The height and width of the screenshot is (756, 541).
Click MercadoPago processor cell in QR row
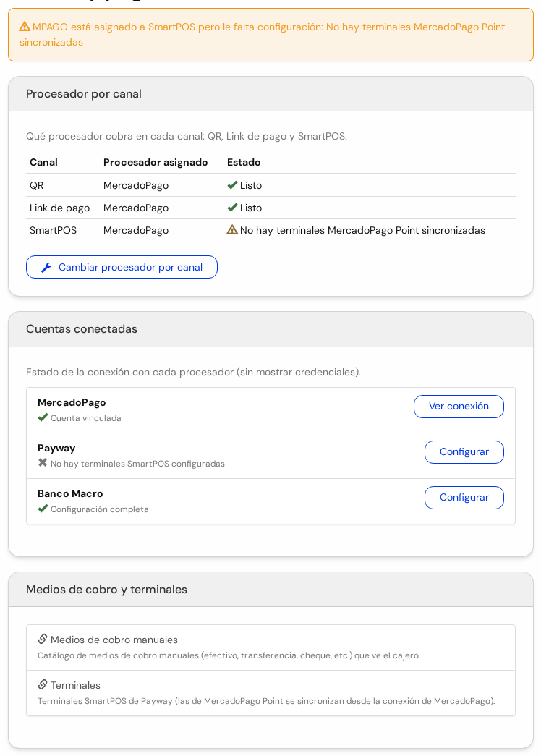pyautogui.click(x=136, y=186)
